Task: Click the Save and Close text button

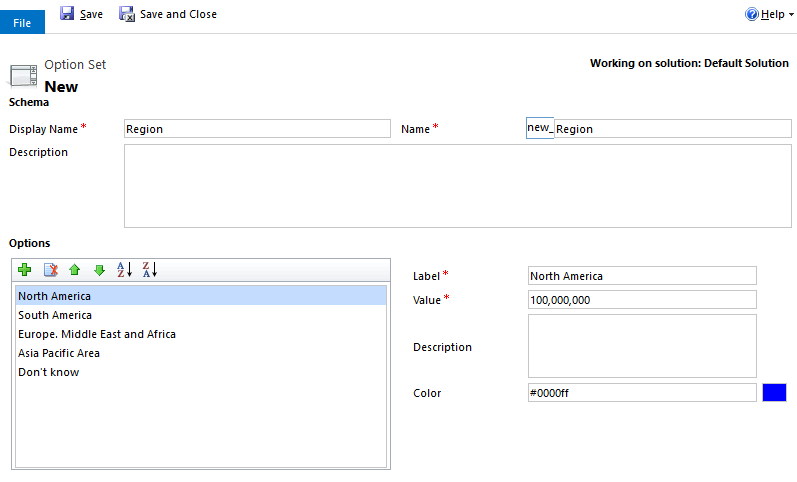Action: coord(178,14)
